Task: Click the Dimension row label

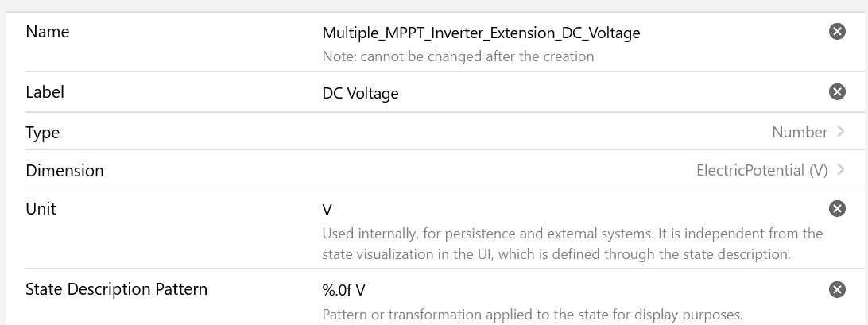Action: 64,170
